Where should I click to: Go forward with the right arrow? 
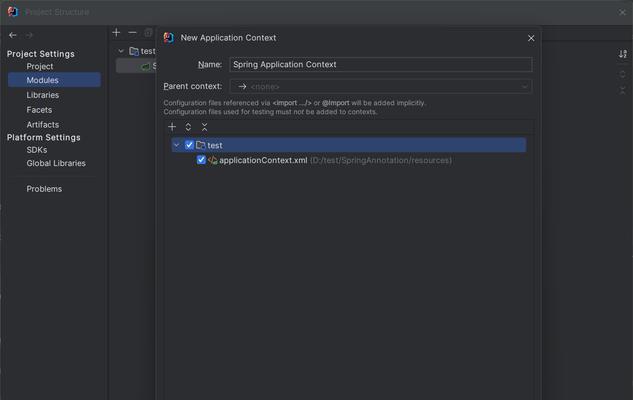29,35
